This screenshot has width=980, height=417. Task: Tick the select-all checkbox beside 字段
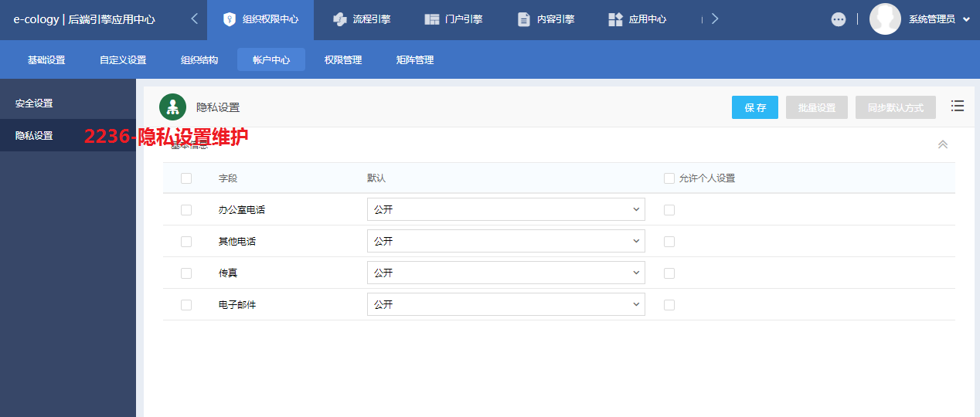click(x=186, y=178)
